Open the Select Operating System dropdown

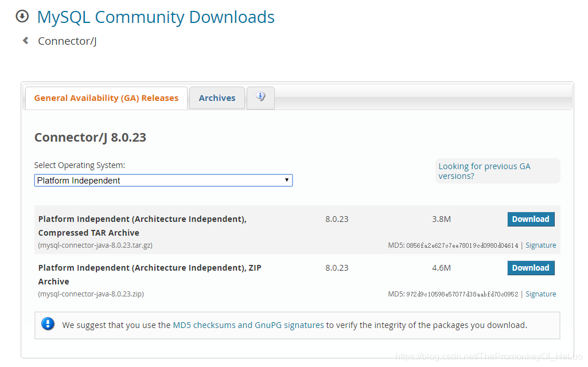(163, 180)
